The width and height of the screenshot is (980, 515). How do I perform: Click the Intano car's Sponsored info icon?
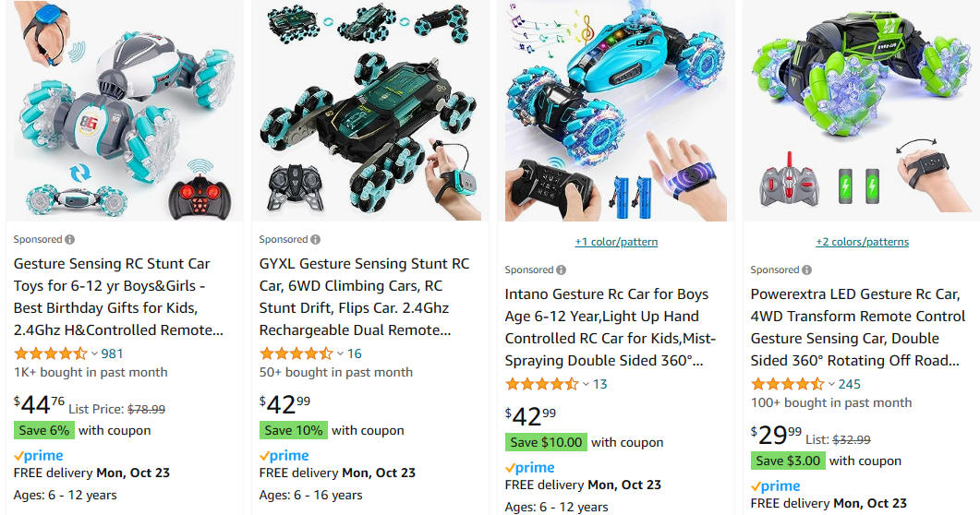coord(562,270)
